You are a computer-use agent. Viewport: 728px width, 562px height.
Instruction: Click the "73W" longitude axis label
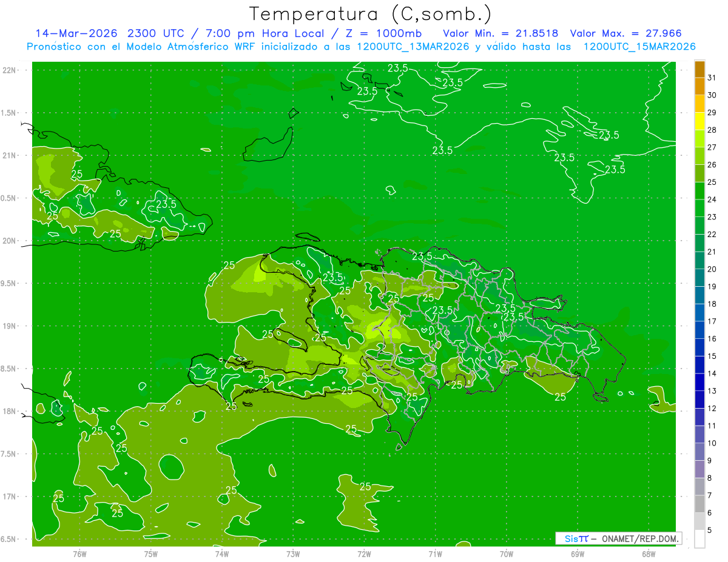293,554
